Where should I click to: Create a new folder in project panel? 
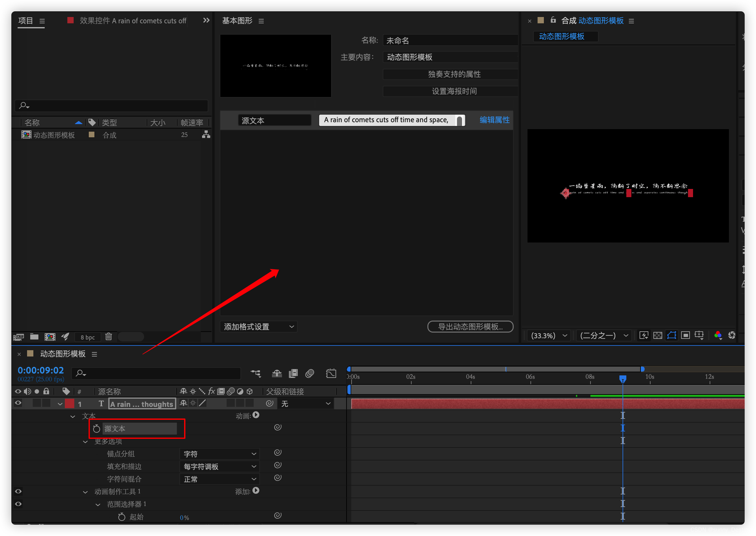34,337
